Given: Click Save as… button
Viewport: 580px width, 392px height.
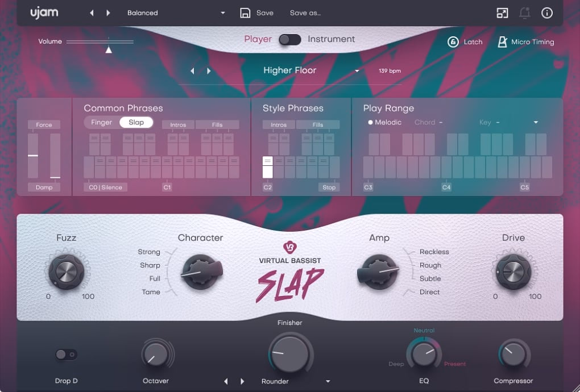Looking at the screenshot, I should 305,13.
